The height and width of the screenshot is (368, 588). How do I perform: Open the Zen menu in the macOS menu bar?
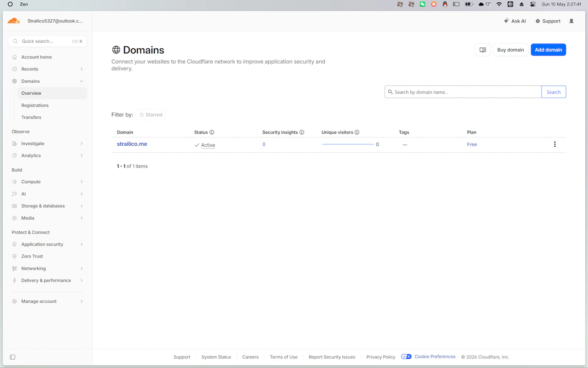[x=23, y=4]
